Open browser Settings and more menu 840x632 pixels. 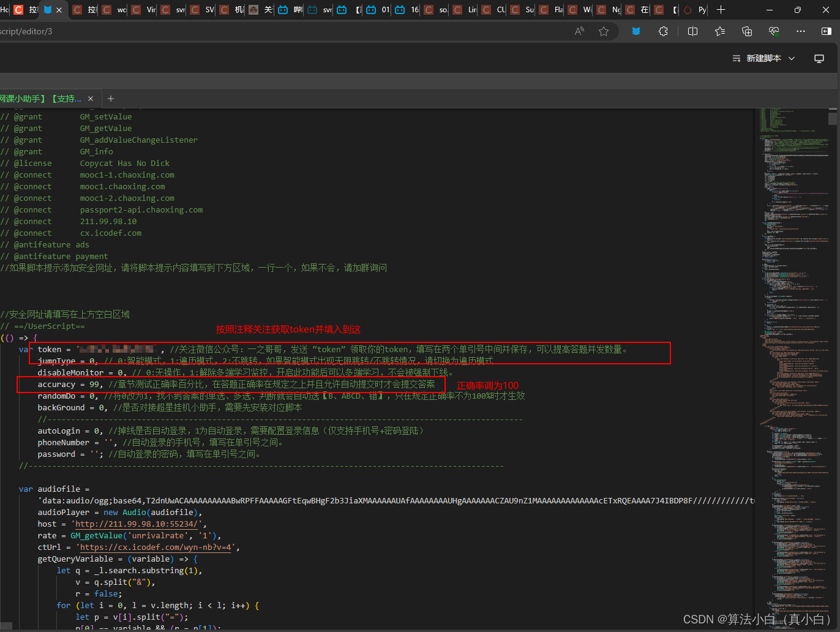[x=801, y=31]
